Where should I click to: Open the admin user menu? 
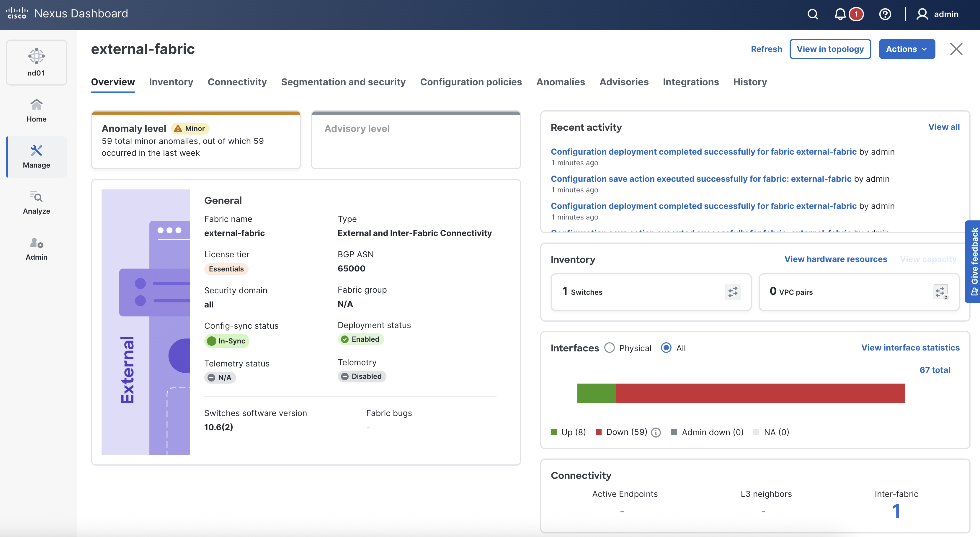point(937,14)
